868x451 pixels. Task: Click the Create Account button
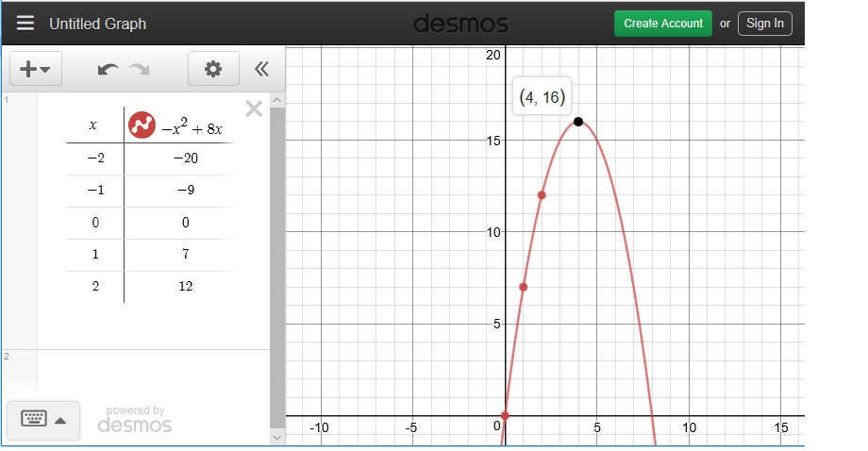pos(662,24)
